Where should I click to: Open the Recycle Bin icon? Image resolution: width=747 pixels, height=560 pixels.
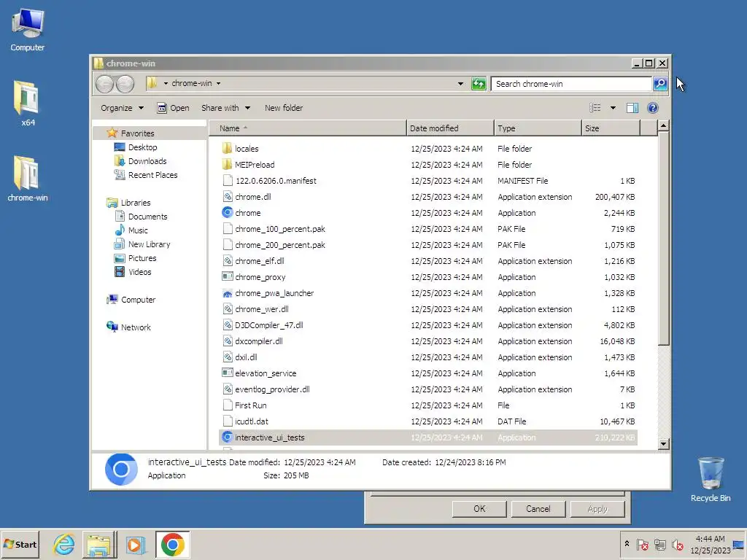711,479
